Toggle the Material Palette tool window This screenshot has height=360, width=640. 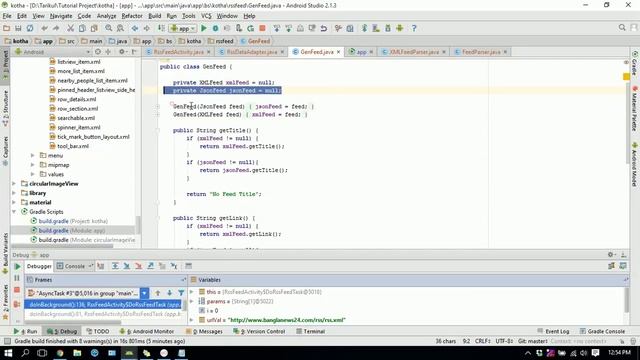coord(635,109)
